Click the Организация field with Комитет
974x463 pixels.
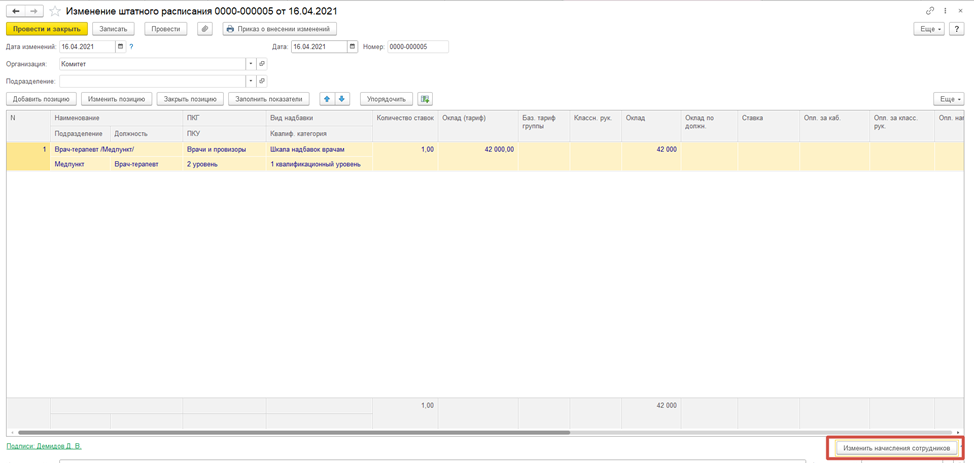[x=153, y=63]
